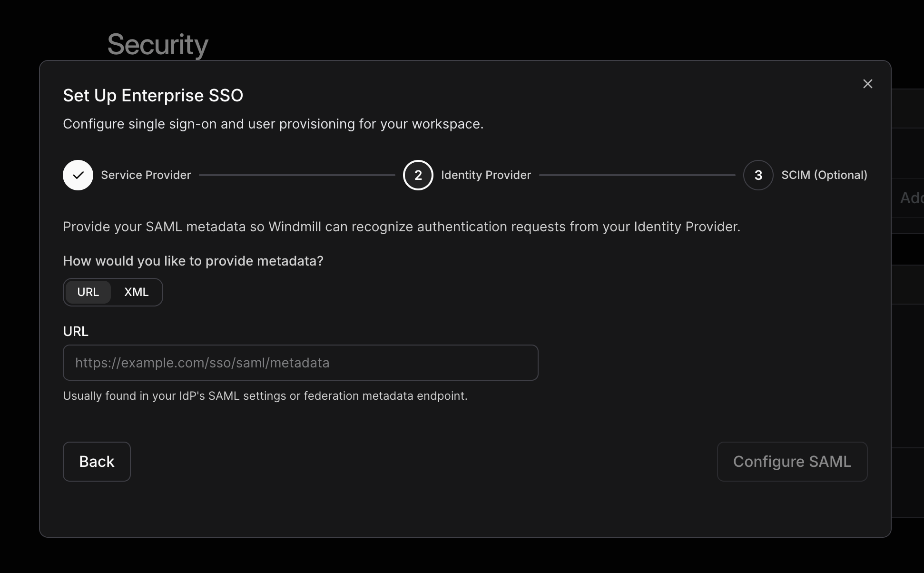Screen dimensions: 924x573
Task: Click the Security page heading
Action: coord(157,44)
